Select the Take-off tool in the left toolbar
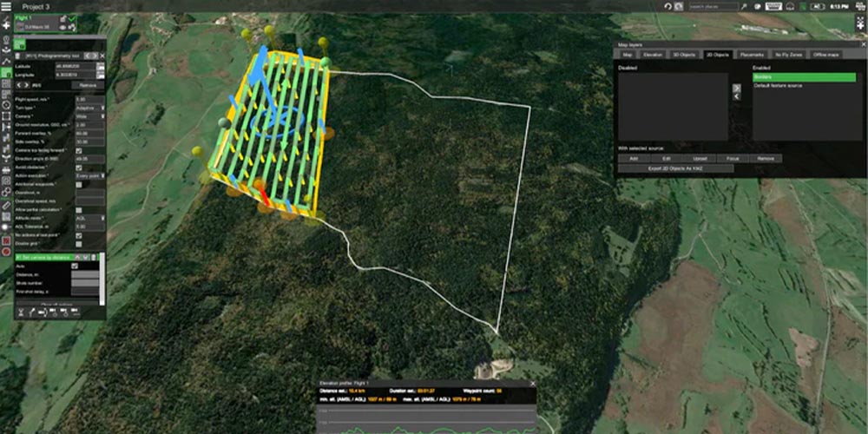868x434 pixels. (6, 39)
